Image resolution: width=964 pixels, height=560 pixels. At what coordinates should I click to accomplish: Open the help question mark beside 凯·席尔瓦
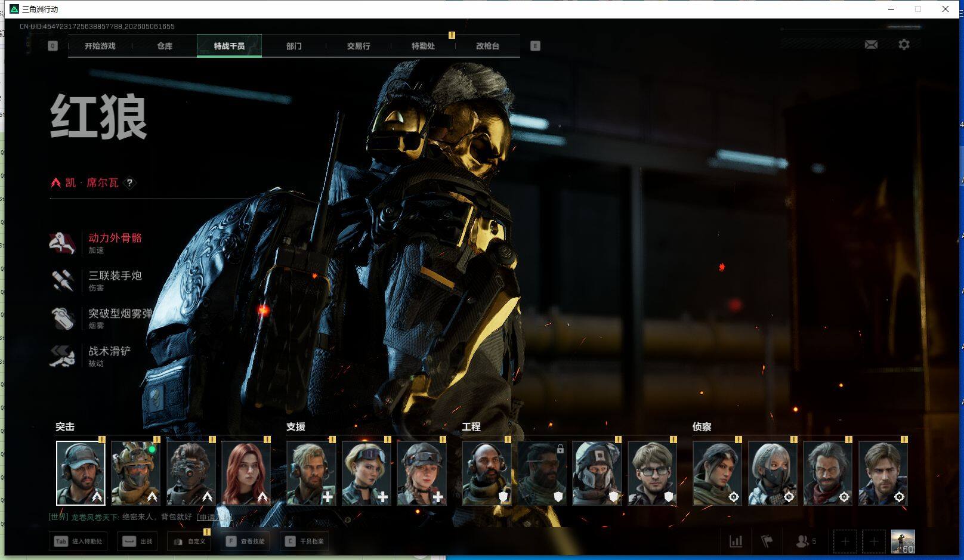pyautogui.click(x=129, y=183)
